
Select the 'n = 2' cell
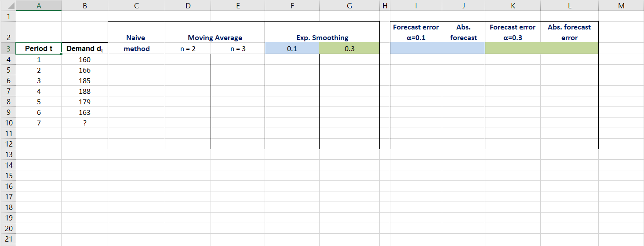click(188, 48)
